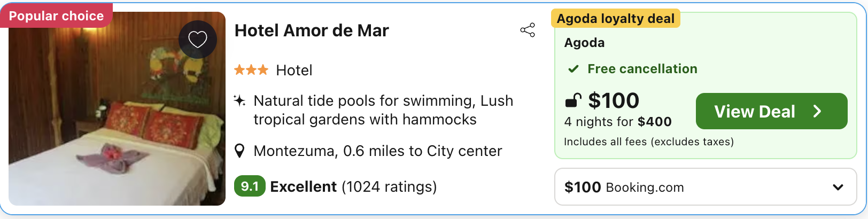Click the sparkle highlights icon
Viewport: 868px width, 219px height.
[x=240, y=100]
